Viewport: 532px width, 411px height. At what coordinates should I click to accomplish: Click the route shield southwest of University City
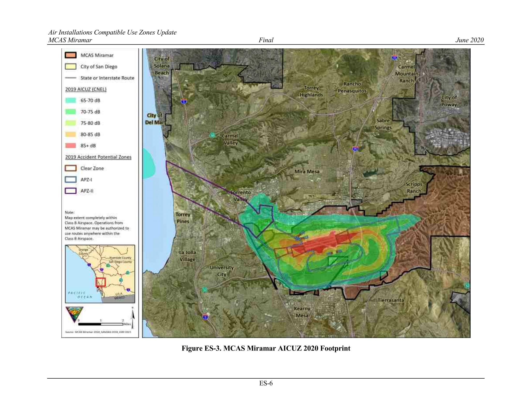click(205, 289)
